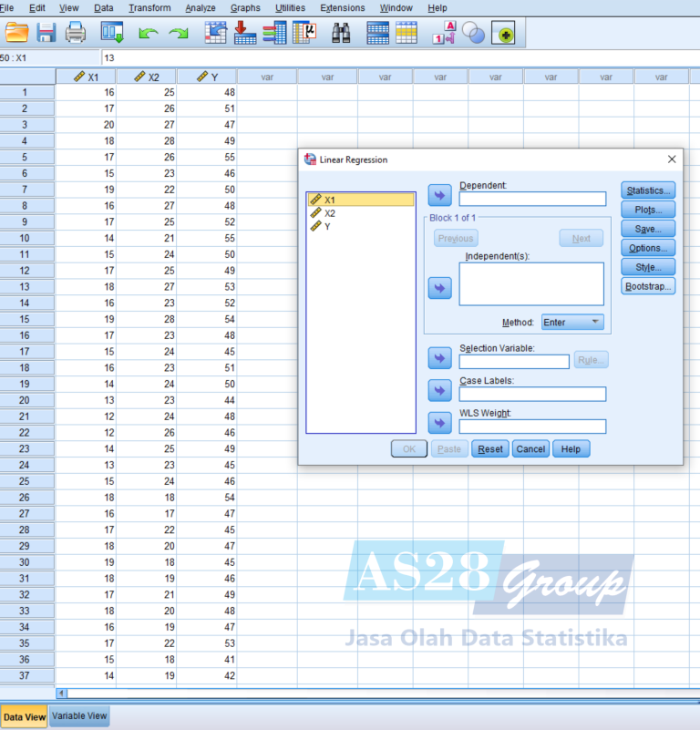Viewport: 700px width, 730px height.
Task: Select variable X2 in the variable list
Action: click(330, 213)
